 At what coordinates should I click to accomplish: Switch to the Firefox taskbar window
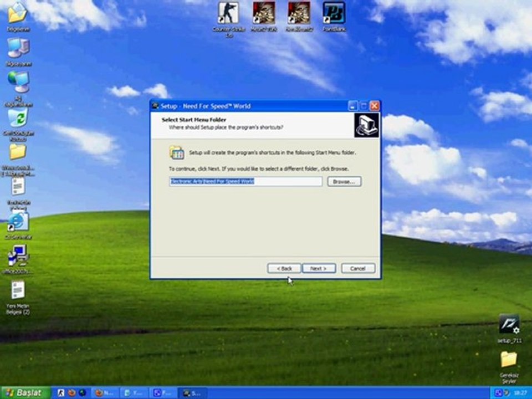click(x=105, y=393)
